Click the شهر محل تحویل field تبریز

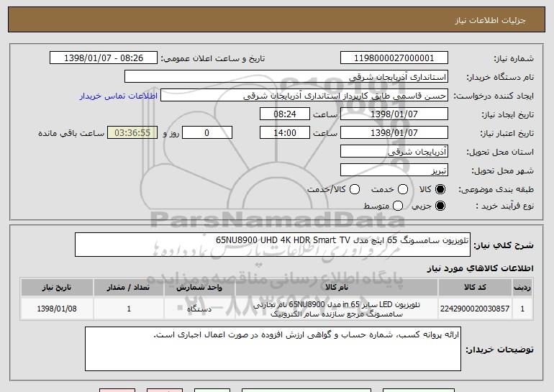point(394,170)
